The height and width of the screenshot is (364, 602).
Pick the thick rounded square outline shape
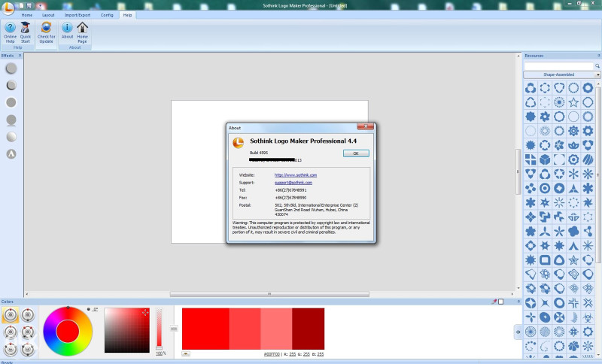pyautogui.click(x=544, y=260)
